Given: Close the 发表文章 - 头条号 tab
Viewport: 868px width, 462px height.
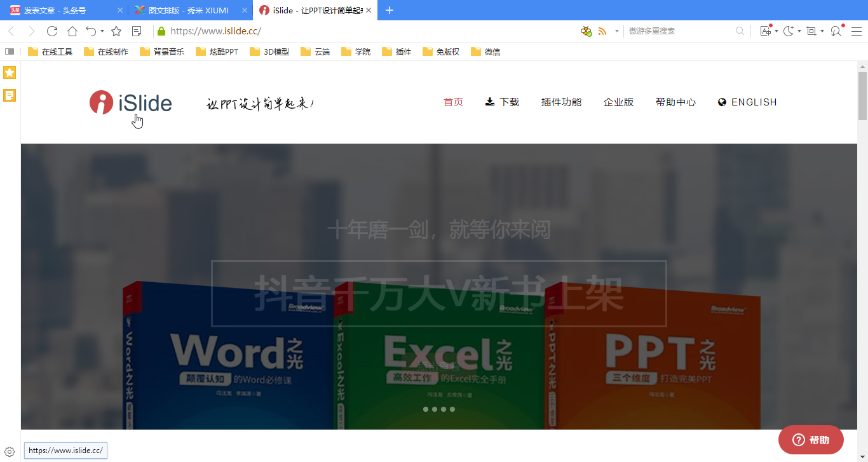Looking at the screenshot, I should tap(120, 10).
